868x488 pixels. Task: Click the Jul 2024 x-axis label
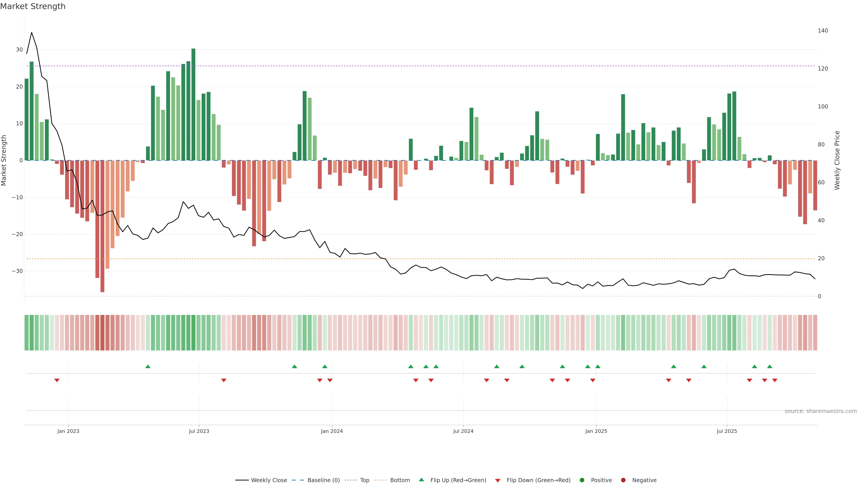point(463,431)
